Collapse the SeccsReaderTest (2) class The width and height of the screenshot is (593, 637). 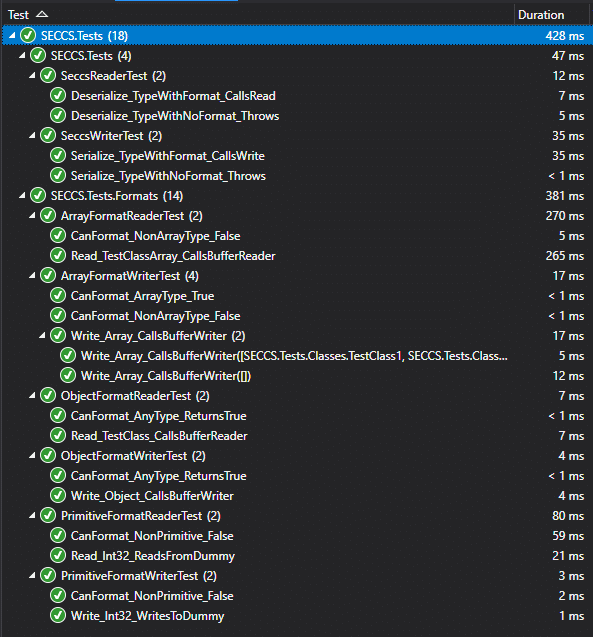click(32, 76)
